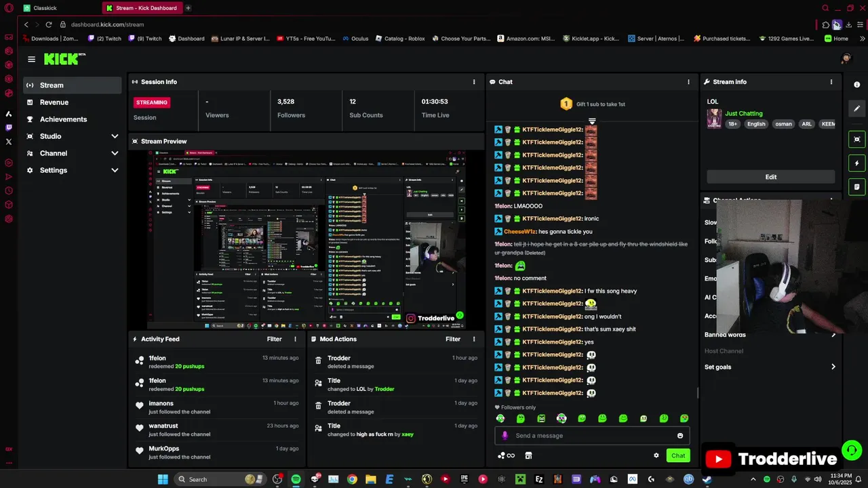868x488 pixels.
Task: Open Google Chrome from the taskbar
Action: click(352, 479)
